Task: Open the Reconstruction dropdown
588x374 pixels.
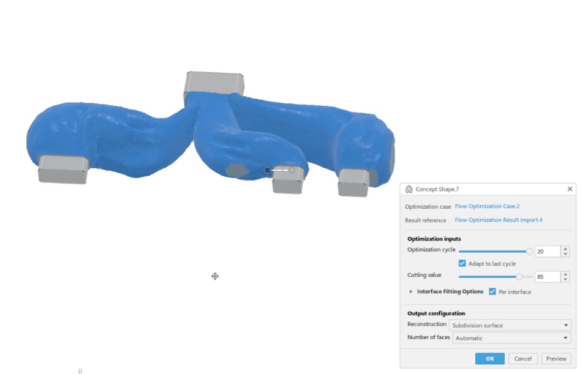Action: click(x=510, y=325)
